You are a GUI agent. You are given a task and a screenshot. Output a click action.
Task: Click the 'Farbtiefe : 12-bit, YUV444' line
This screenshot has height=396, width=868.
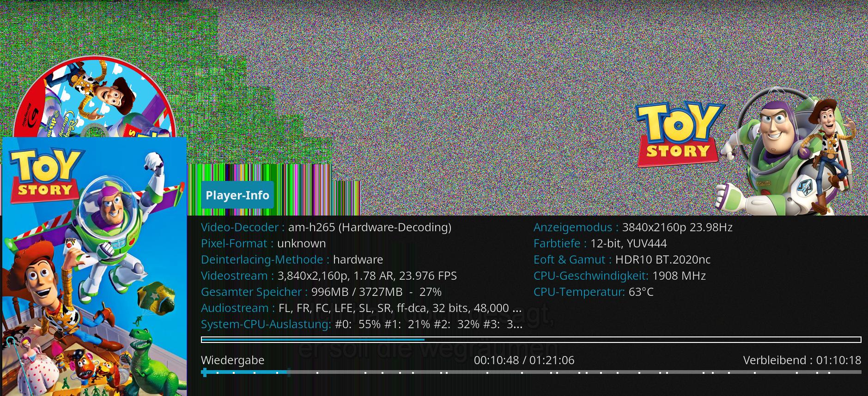[600, 243]
